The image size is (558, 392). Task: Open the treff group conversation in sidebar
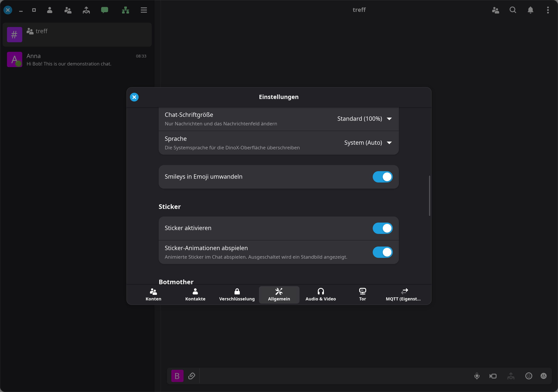pyautogui.click(x=77, y=35)
